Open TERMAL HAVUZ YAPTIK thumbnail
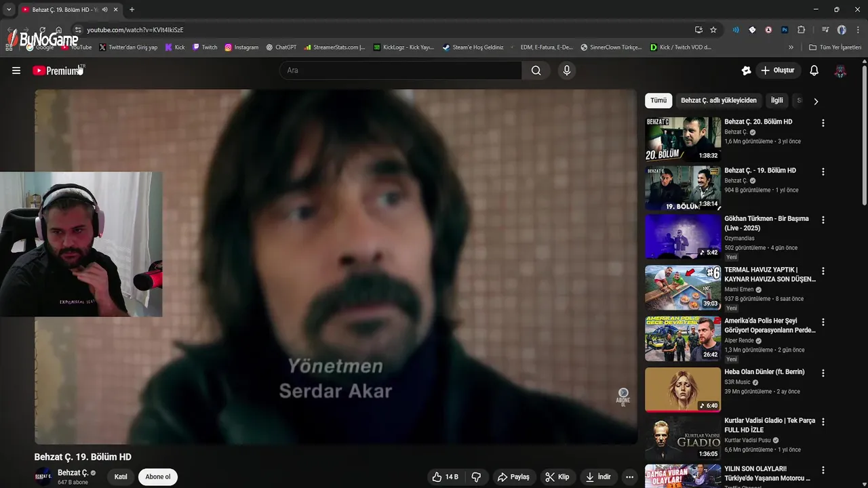 point(683,287)
